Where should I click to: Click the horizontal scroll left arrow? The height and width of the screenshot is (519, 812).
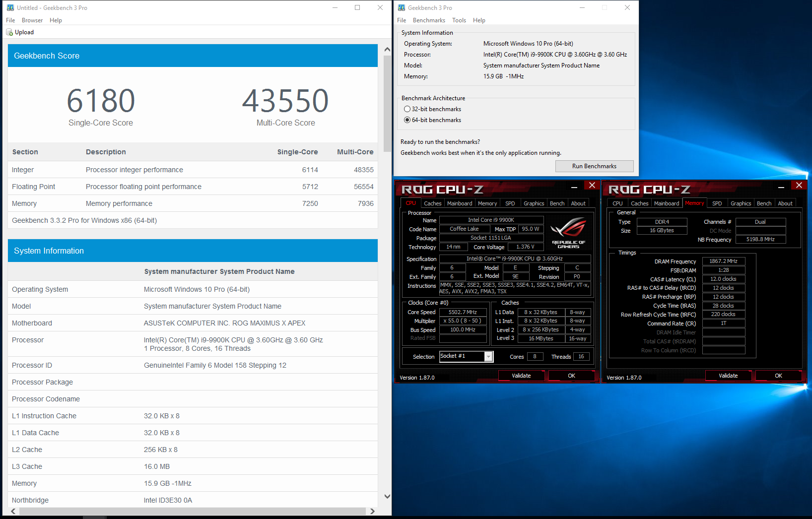coord(13,511)
